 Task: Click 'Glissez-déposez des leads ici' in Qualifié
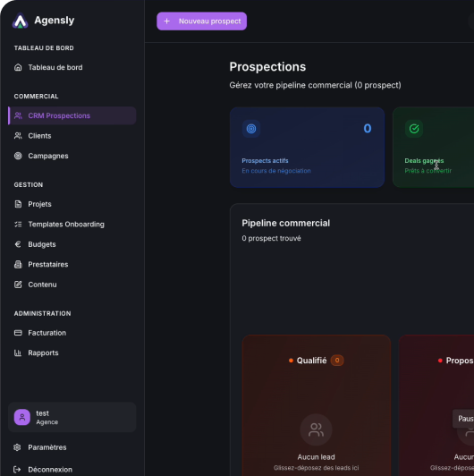tap(317, 468)
